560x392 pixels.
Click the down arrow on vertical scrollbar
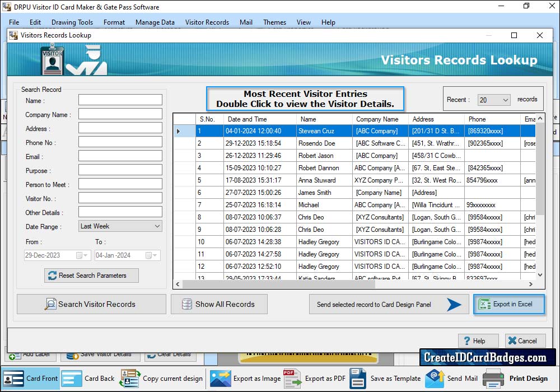click(540, 275)
